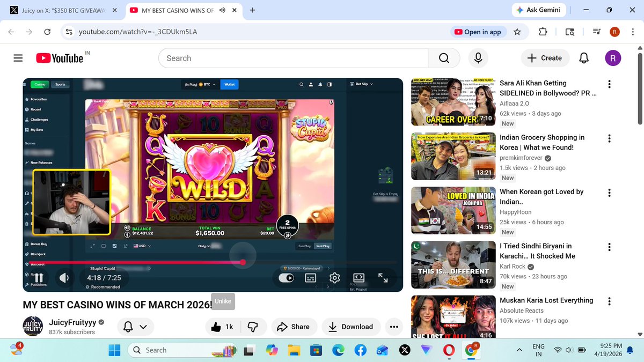
Task: Open a new browser tab
Action: point(252,10)
